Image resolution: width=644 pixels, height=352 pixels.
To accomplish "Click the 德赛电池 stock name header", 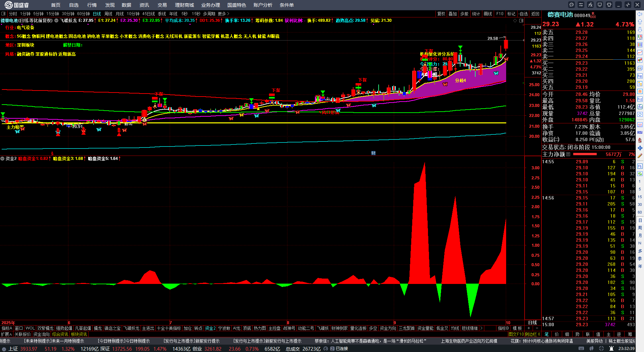I will click(x=560, y=15).
